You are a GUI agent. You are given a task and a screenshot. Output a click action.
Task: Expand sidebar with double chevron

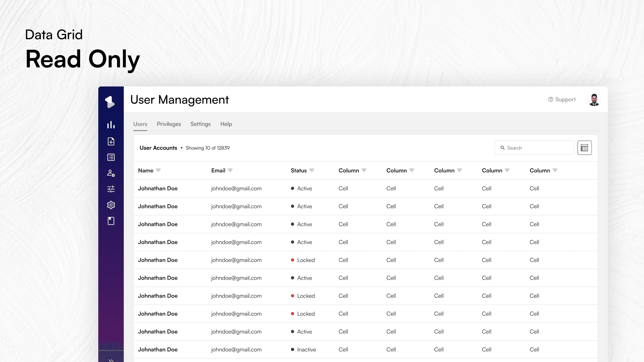point(111,360)
